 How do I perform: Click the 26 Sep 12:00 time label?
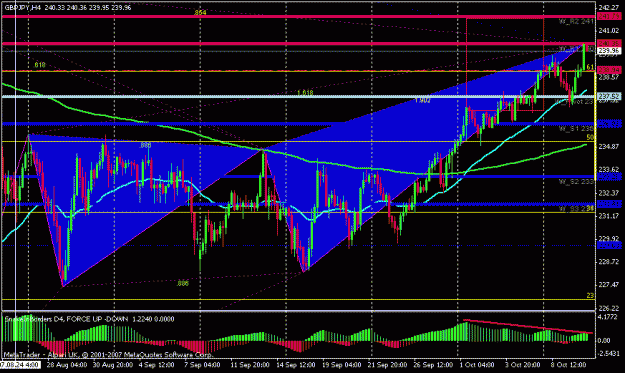433,365
